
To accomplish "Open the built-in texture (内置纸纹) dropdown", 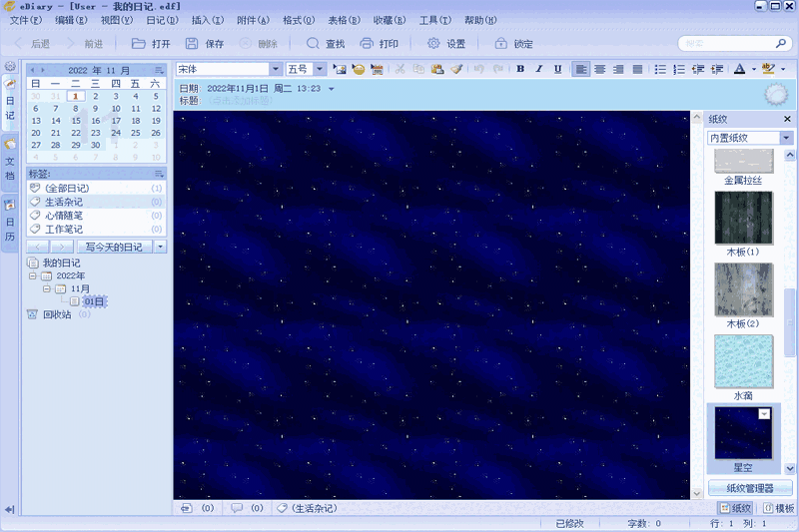I will [786, 138].
